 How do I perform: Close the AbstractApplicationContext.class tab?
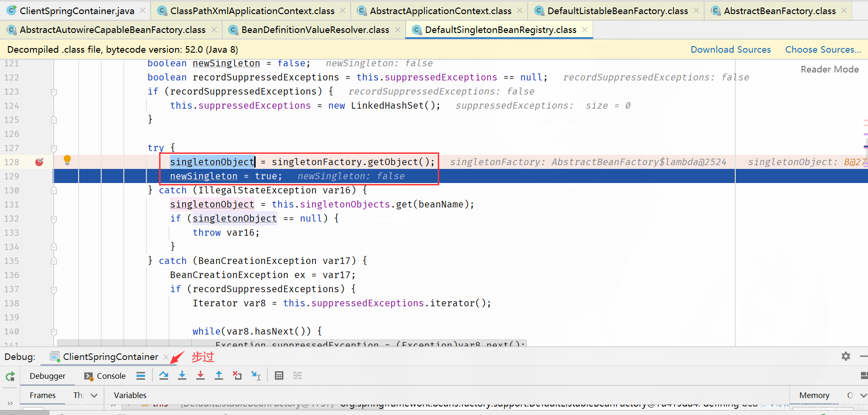[x=520, y=10]
